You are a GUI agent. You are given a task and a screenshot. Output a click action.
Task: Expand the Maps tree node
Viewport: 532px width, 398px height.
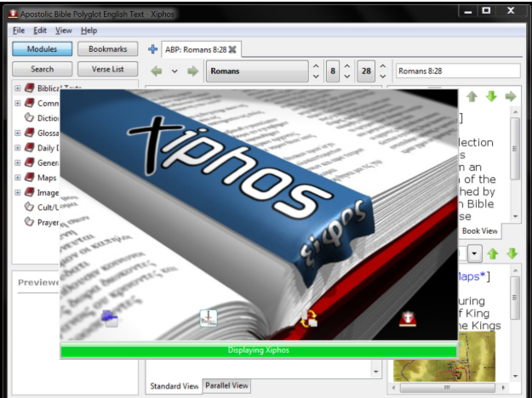18,178
